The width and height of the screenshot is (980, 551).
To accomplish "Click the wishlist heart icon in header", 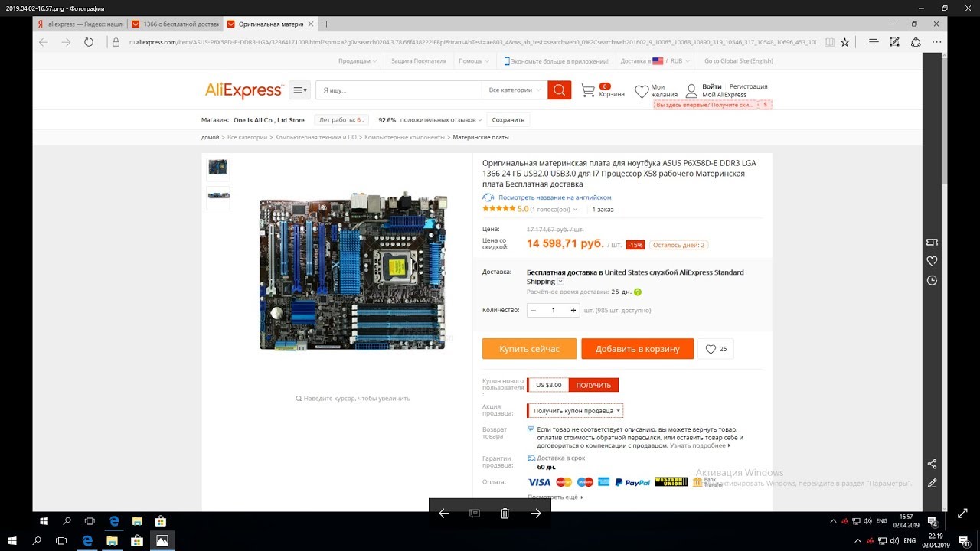I will click(642, 91).
